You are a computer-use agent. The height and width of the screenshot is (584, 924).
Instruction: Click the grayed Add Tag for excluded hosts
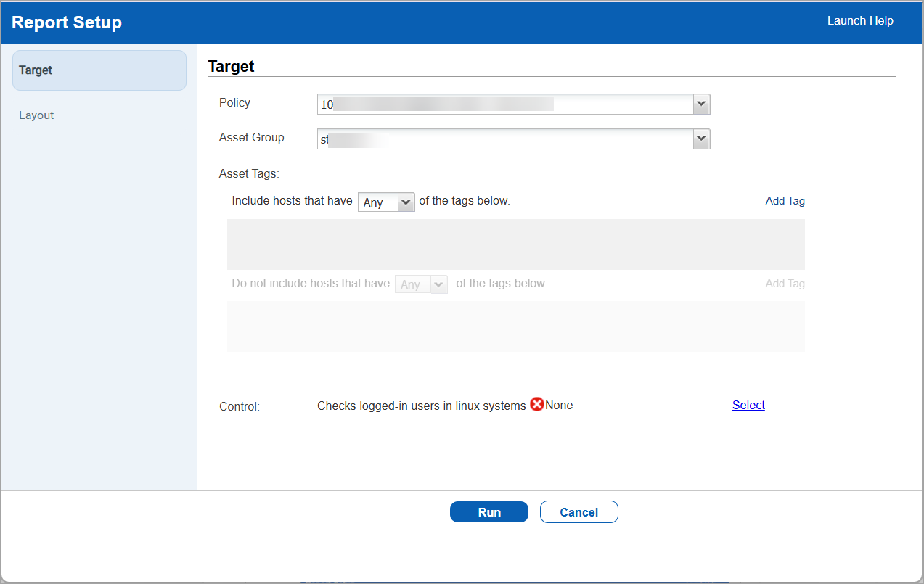[785, 283]
